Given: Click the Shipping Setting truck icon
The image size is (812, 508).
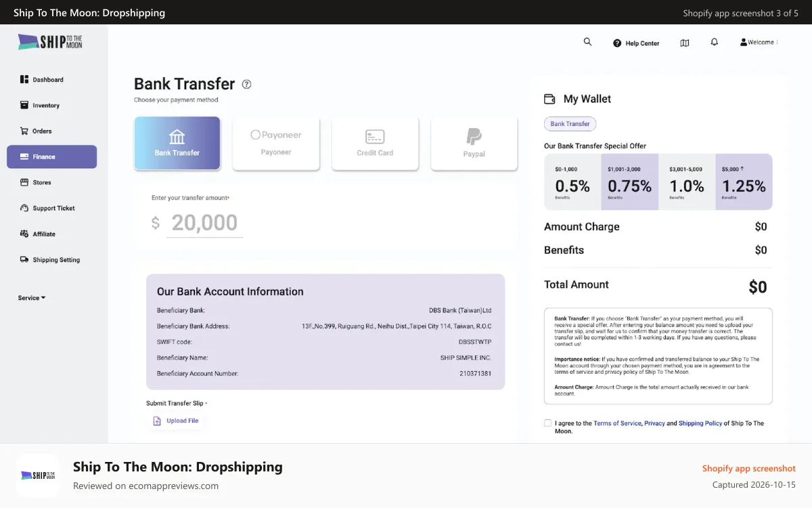Looking at the screenshot, I should point(24,259).
